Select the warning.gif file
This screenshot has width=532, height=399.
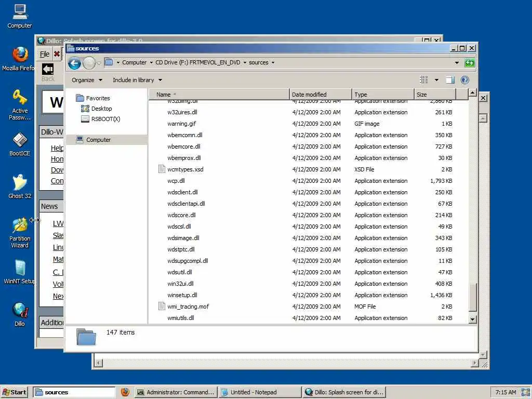pos(181,124)
